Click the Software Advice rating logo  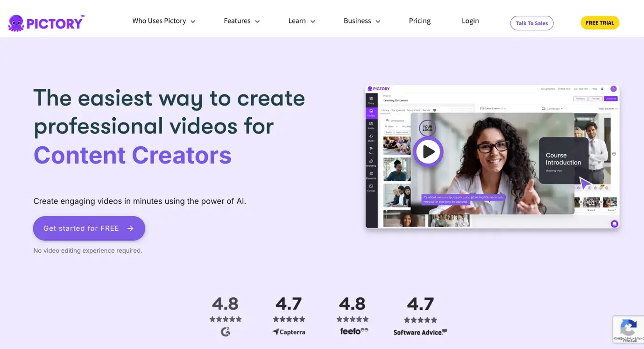click(420, 332)
